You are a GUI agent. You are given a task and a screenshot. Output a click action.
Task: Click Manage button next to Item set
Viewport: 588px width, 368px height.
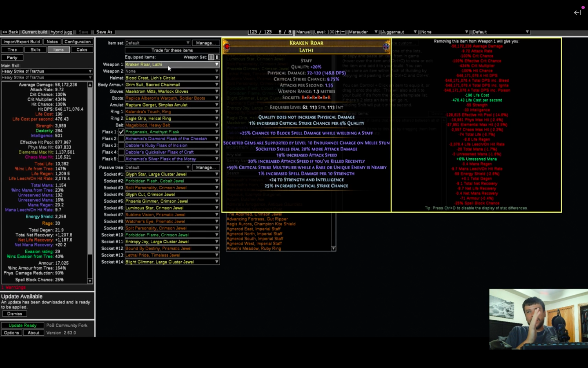pyautogui.click(x=206, y=43)
